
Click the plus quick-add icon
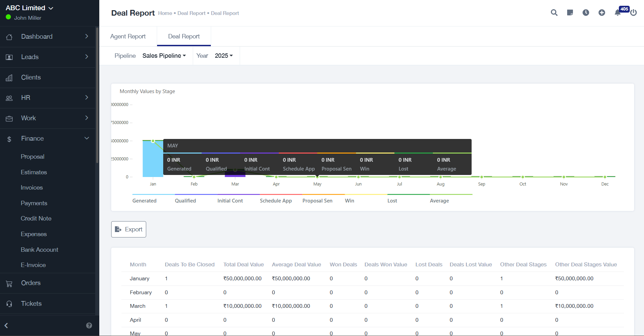point(602,13)
